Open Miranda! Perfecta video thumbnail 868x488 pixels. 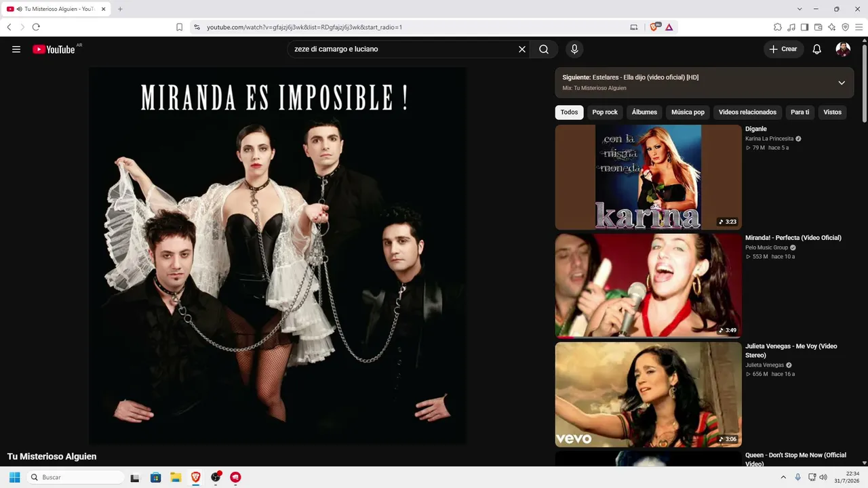[x=648, y=286]
